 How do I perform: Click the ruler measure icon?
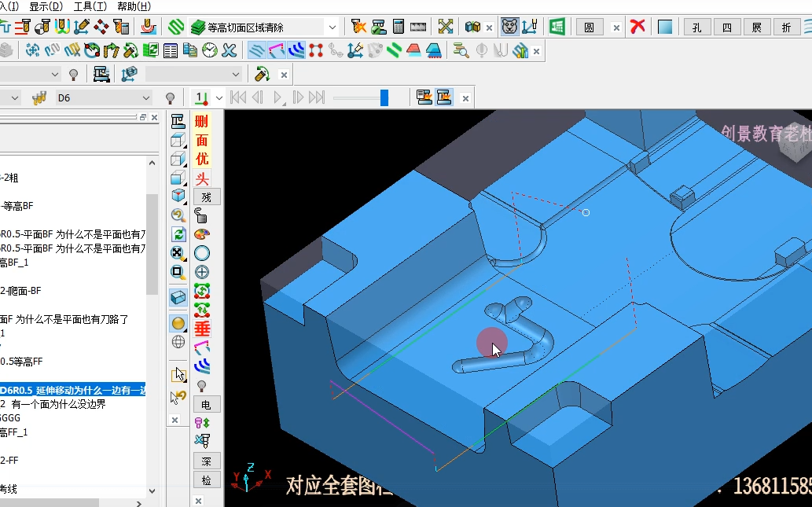pos(418,27)
